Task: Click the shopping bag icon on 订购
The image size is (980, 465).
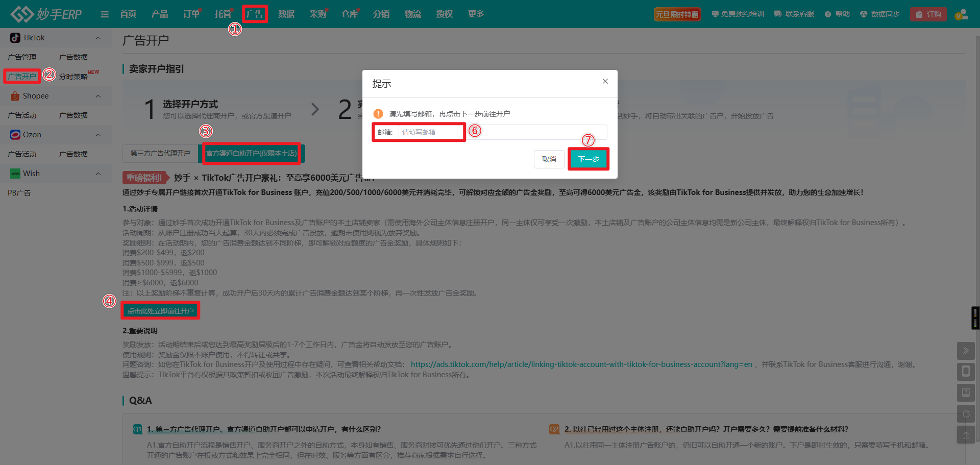Action: point(919,14)
